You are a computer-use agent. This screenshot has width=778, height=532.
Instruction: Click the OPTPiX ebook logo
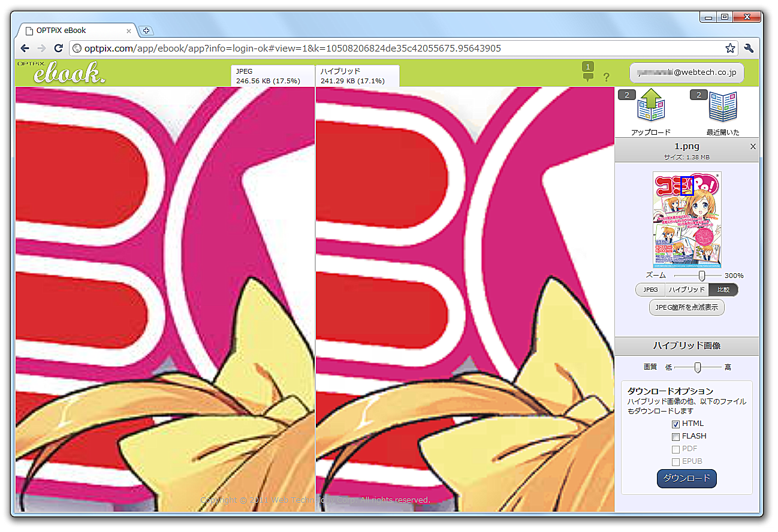61,72
